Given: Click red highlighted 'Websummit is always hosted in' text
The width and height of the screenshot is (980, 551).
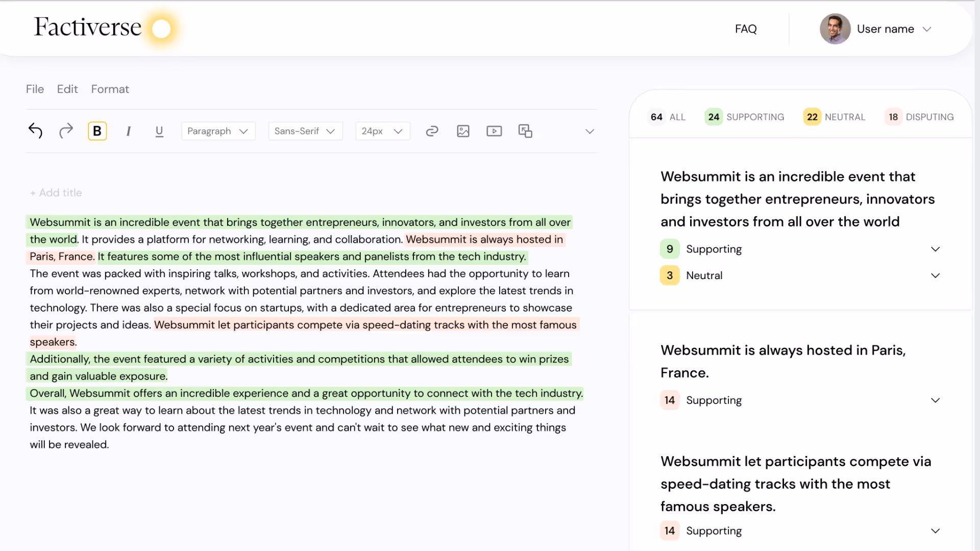Looking at the screenshot, I should pyautogui.click(x=484, y=239).
